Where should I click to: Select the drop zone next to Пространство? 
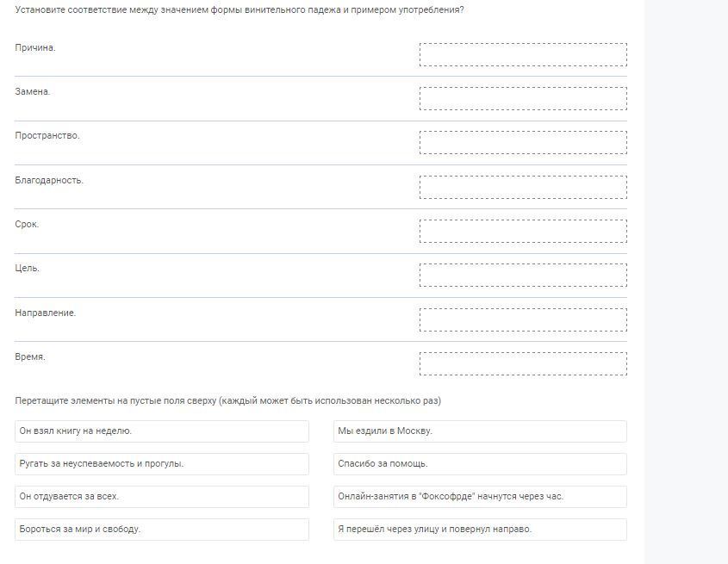(x=523, y=142)
